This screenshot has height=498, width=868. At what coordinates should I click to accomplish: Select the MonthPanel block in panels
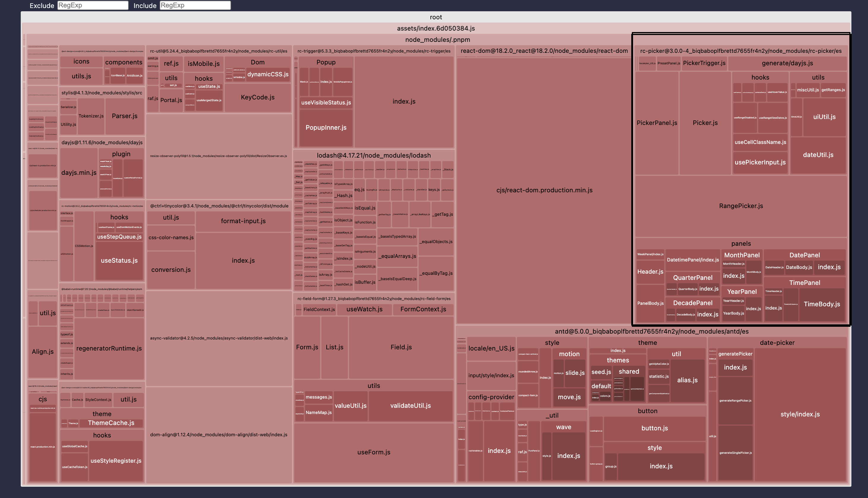(742, 255)
